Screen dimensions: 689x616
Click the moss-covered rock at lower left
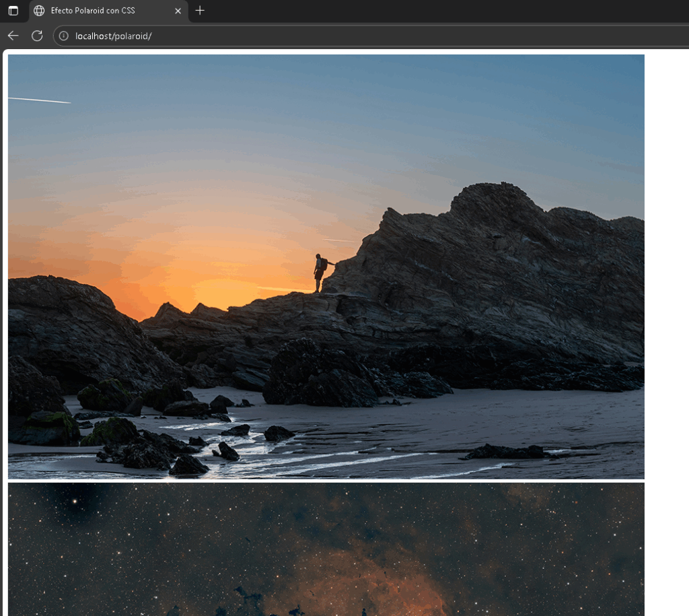[50, 426]
